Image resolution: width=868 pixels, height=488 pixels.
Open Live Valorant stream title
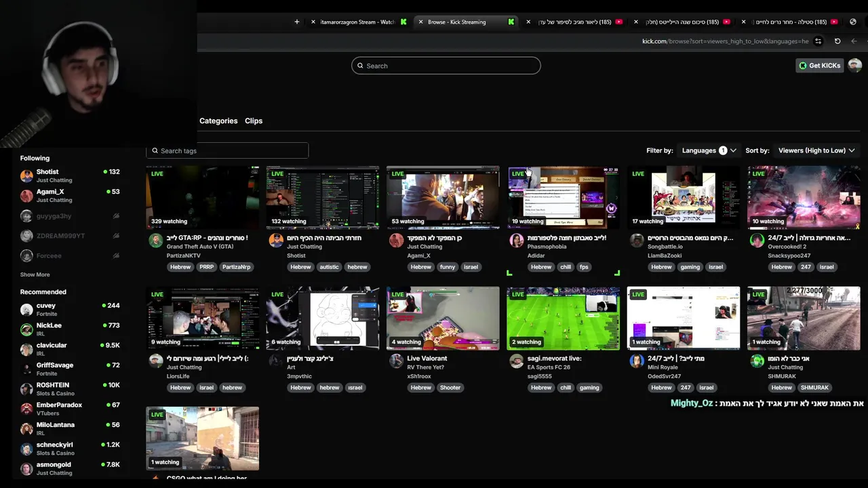click(x=427, y=359)
